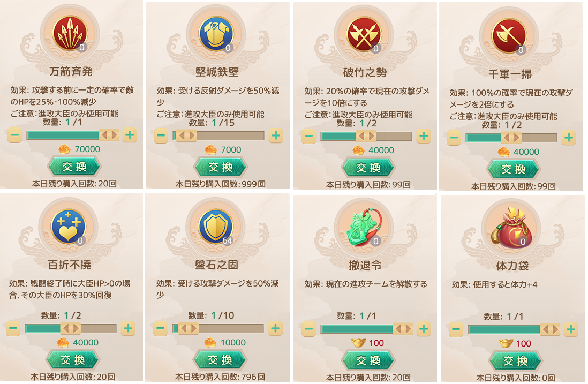The width and height of the screenshot is (588, 384).
Task: Decrease quantity of 破竹之勢 with minus
Action: pos(308,135)
